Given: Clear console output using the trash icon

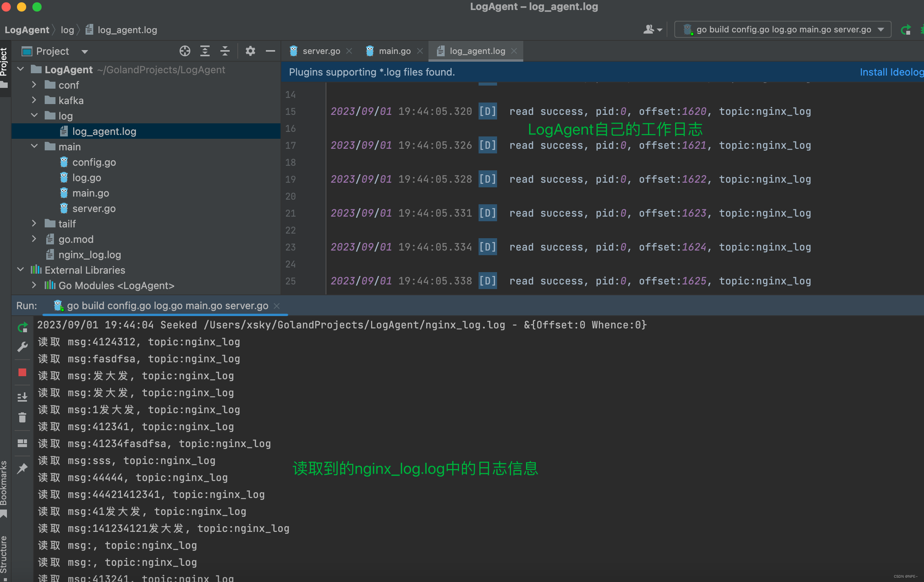Looking at the screenshot, I should click(22, 417).
